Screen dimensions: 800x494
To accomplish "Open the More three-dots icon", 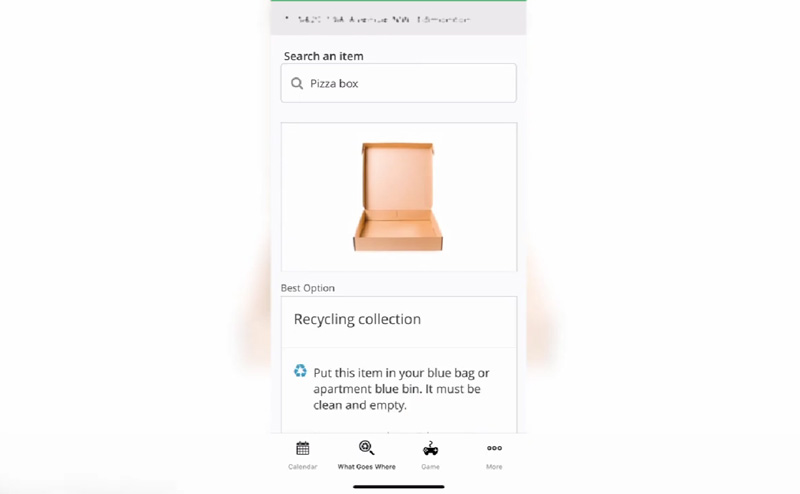I will [494, 448].
